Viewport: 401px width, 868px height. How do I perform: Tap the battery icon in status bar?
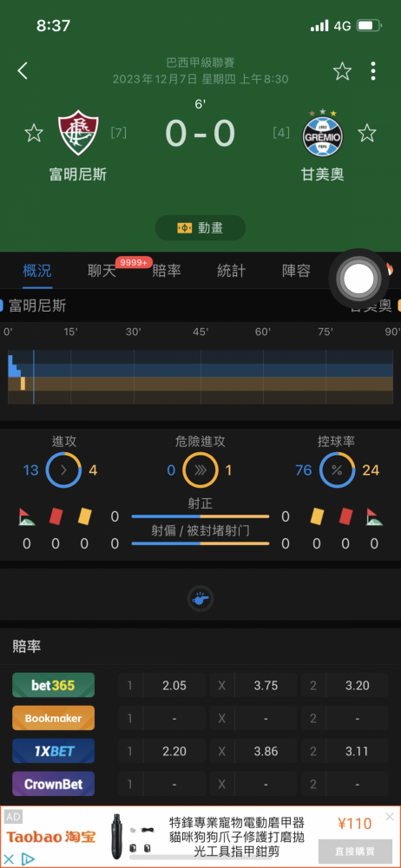(x=369, y=25)
